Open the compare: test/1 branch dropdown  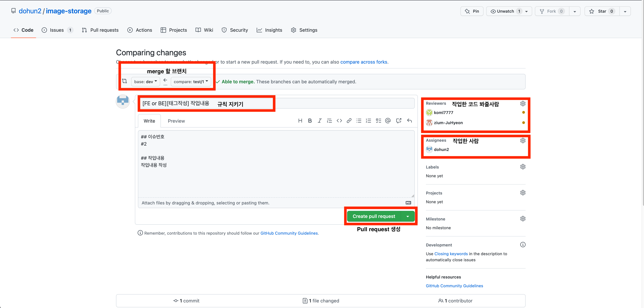tap(191, 82)
